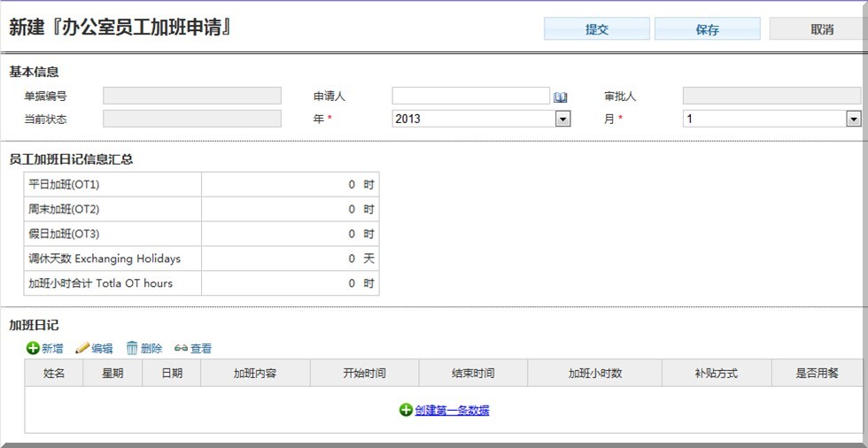Viewport: 868px width, 448px height.
Task: Open the 2013 year combo box
Action: tap(473, 119)
